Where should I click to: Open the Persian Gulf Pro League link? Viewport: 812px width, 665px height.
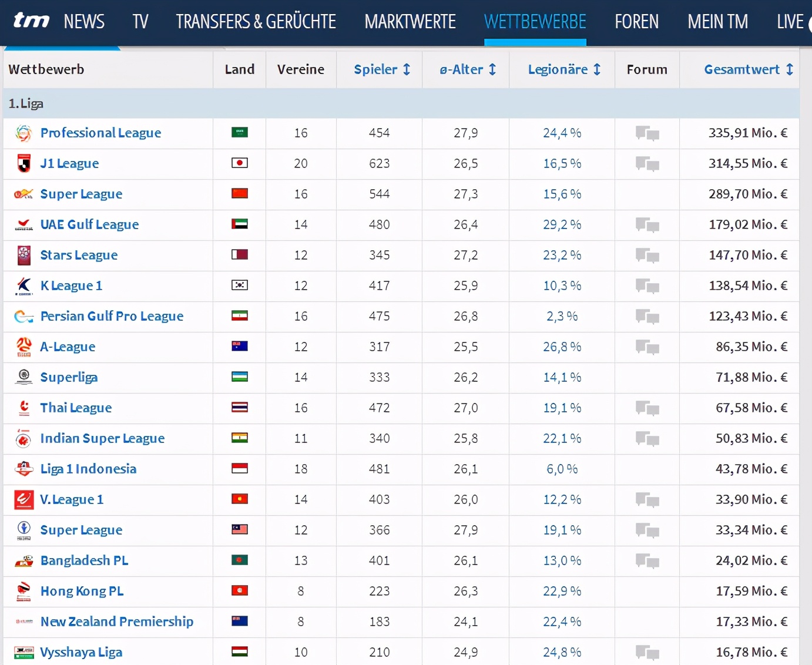112,316
